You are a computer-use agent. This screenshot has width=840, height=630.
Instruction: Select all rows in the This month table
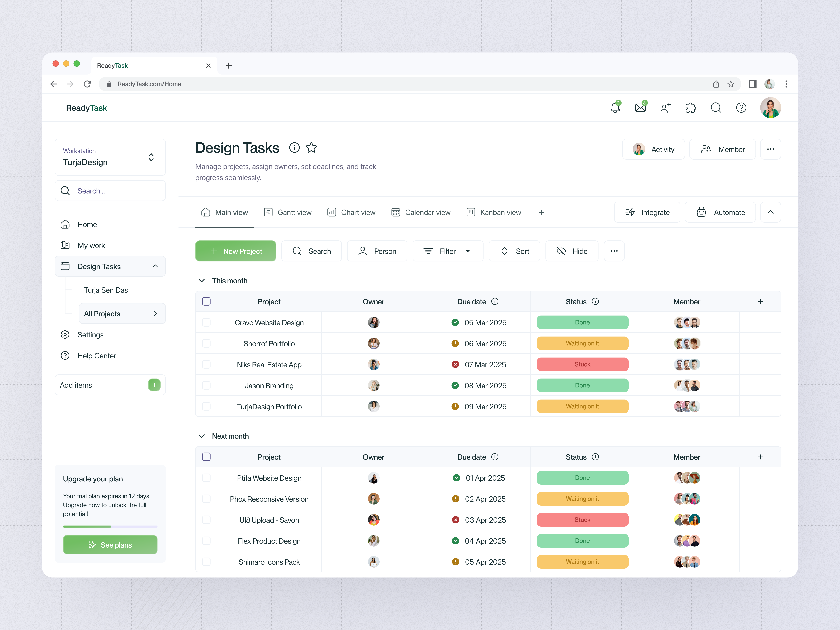coord(206,301)
